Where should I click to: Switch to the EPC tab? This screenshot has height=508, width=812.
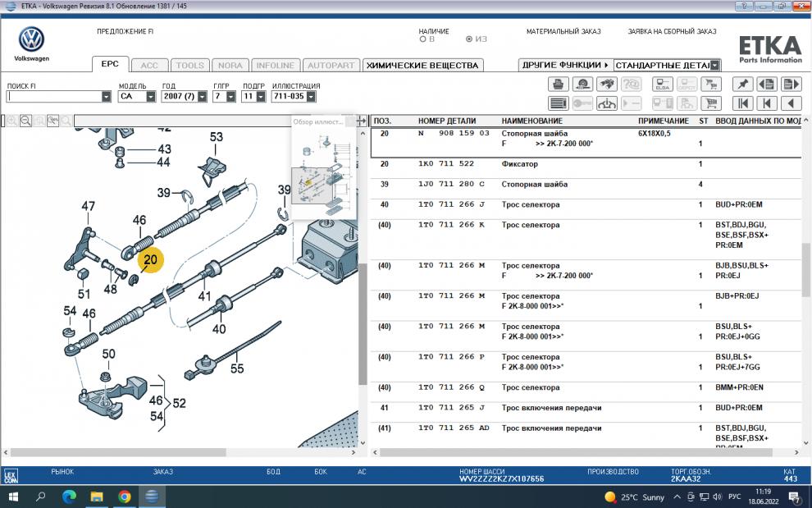point(110,64)
